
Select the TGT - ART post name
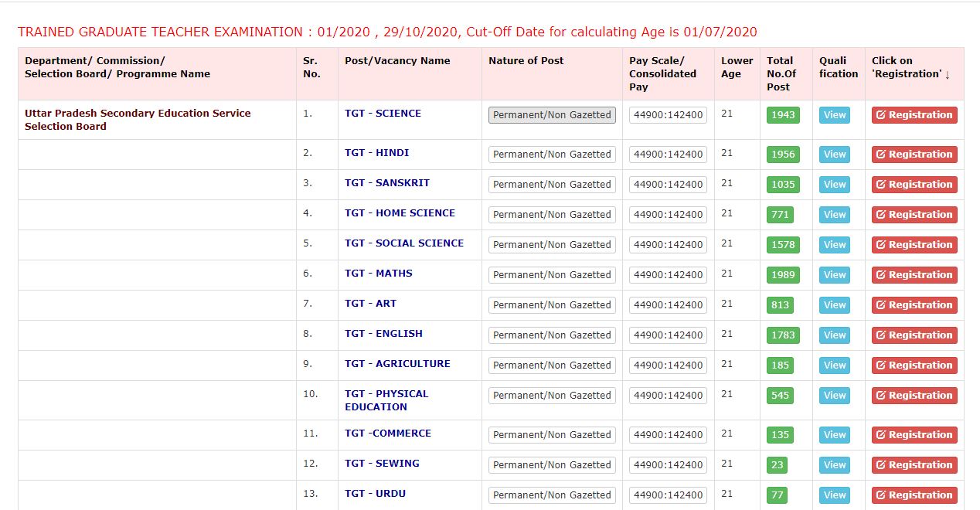pos(370,304)
